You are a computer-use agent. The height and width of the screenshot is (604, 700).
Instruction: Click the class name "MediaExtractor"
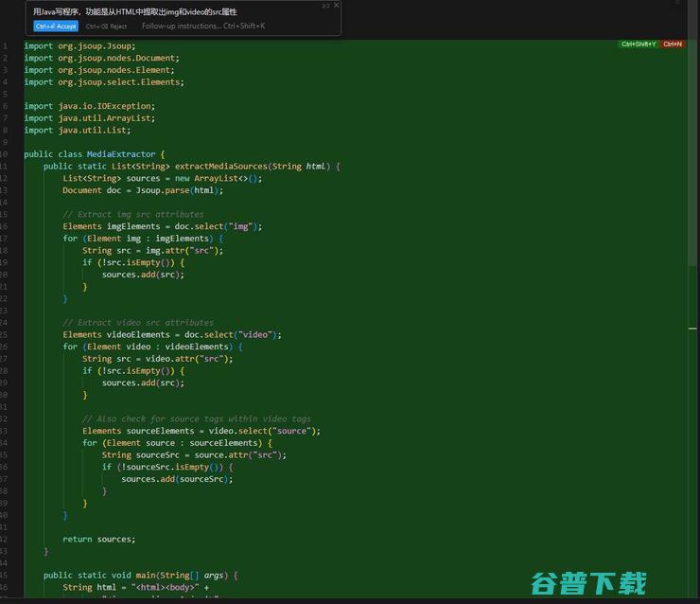coord(121,154)
